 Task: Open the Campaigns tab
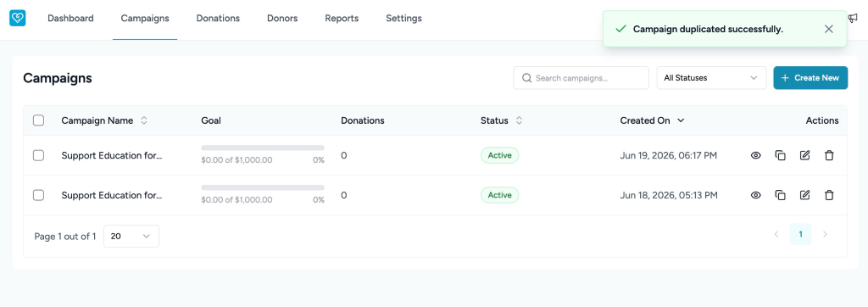(145, 19)
